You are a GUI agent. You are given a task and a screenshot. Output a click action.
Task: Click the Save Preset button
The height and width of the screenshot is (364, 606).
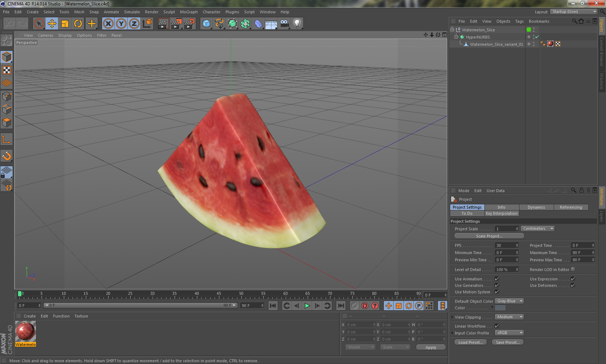(508, 342)
